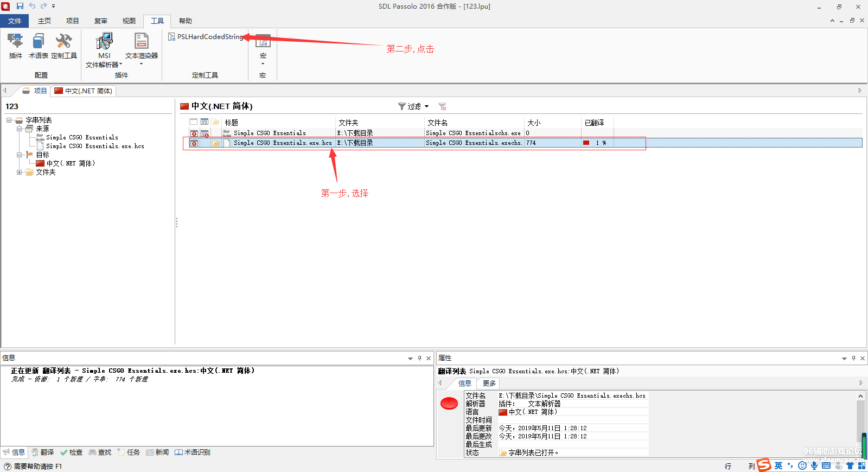Collapse the 来源 tree node

(x=20, y=129)
